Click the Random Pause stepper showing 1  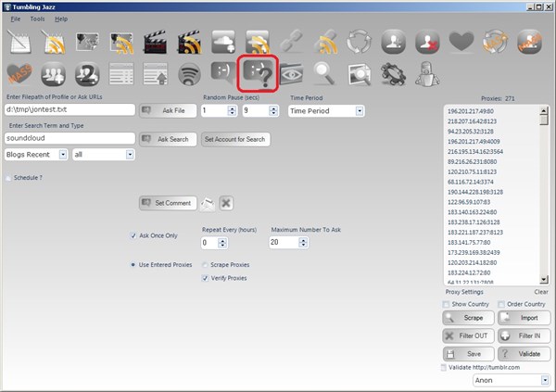pyautogui.click(x=232, y=111)
